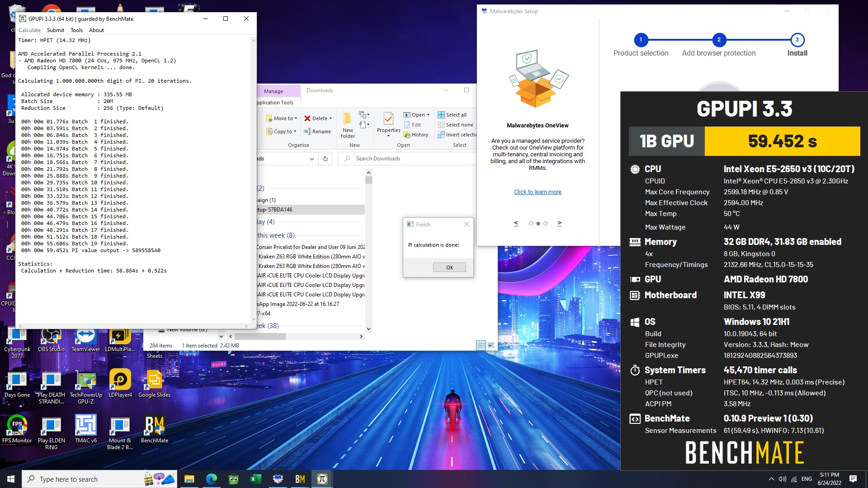Open Excel from the taskbar
This screenshot has width=868, height=488.
tap(255, 479)
